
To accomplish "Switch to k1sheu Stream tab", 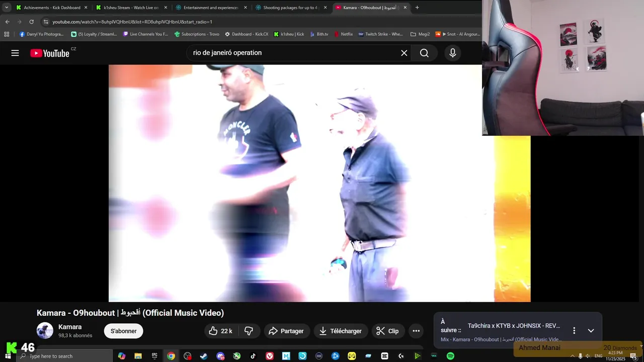I will click(x=131, y=8).
